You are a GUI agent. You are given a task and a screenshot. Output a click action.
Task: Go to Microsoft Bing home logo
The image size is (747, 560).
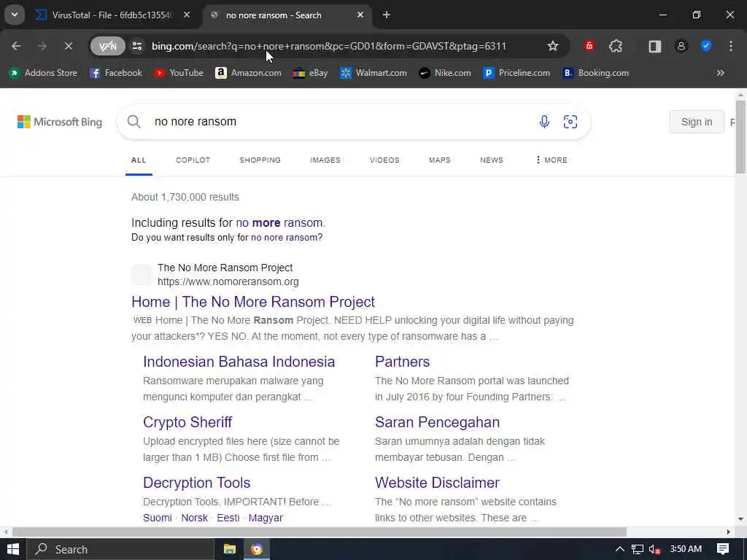point(60,122)
